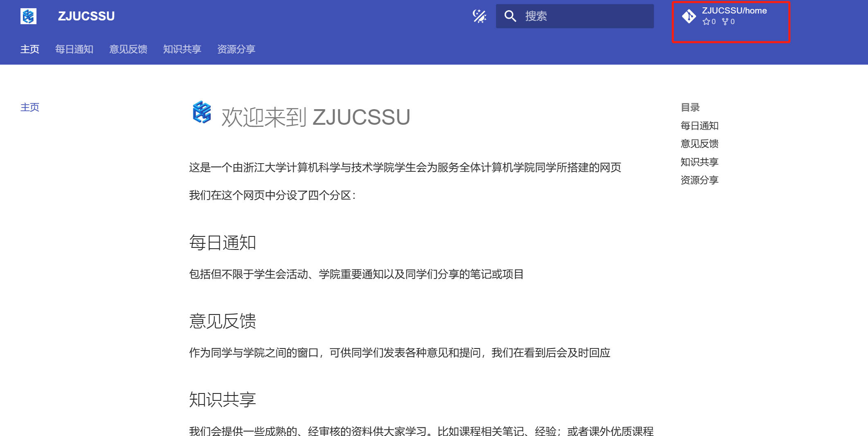
Task: Select the 知识共享 navigation tab
Action: click(182, 49)
